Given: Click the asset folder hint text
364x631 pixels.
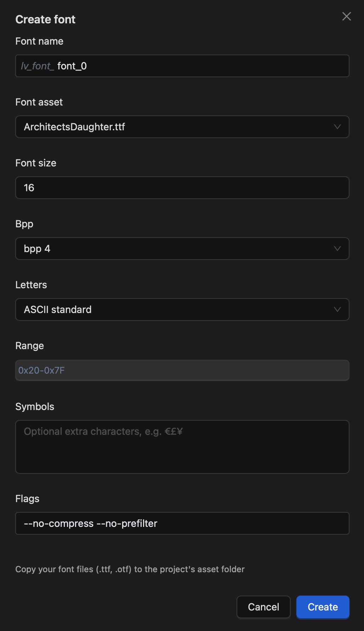Looking at the screenshot, I should coord(130,569).
